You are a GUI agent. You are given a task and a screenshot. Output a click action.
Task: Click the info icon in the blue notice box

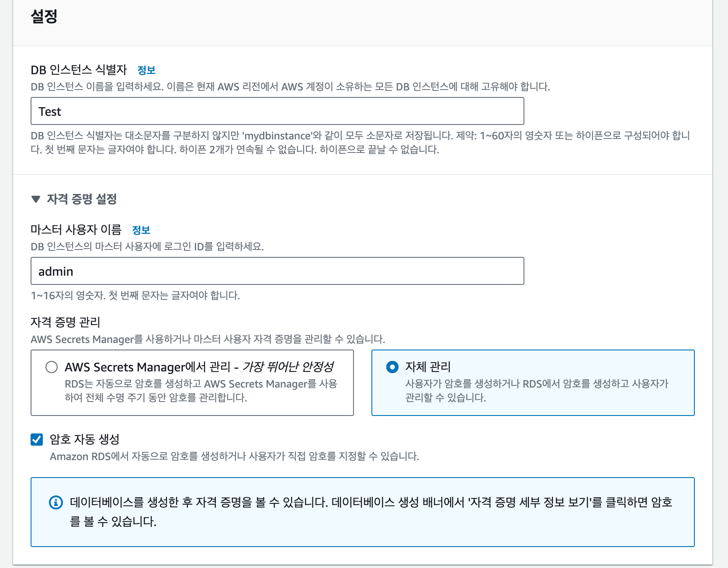click(56, 502)
